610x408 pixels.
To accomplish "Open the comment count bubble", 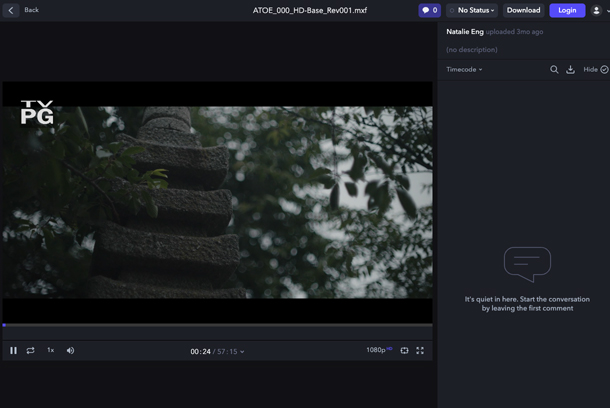I will 429,11.
